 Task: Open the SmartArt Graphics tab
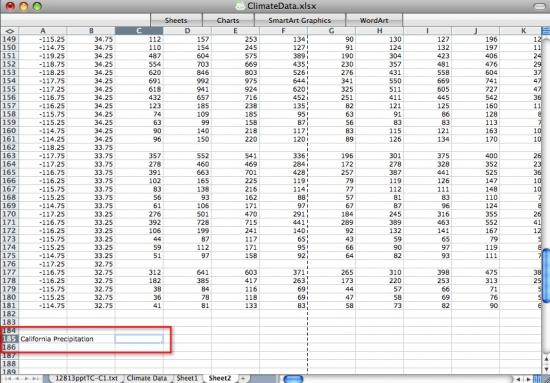tap(300, 20)
